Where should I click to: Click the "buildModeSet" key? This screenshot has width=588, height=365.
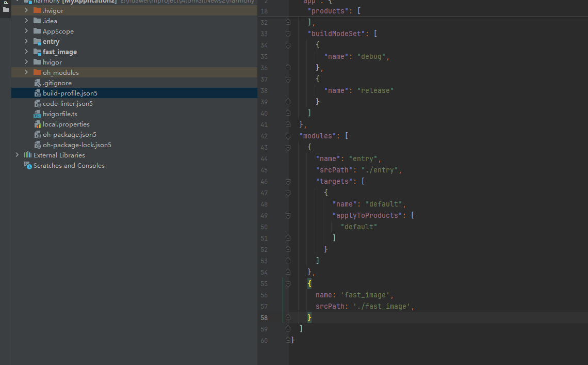(336, 34)
